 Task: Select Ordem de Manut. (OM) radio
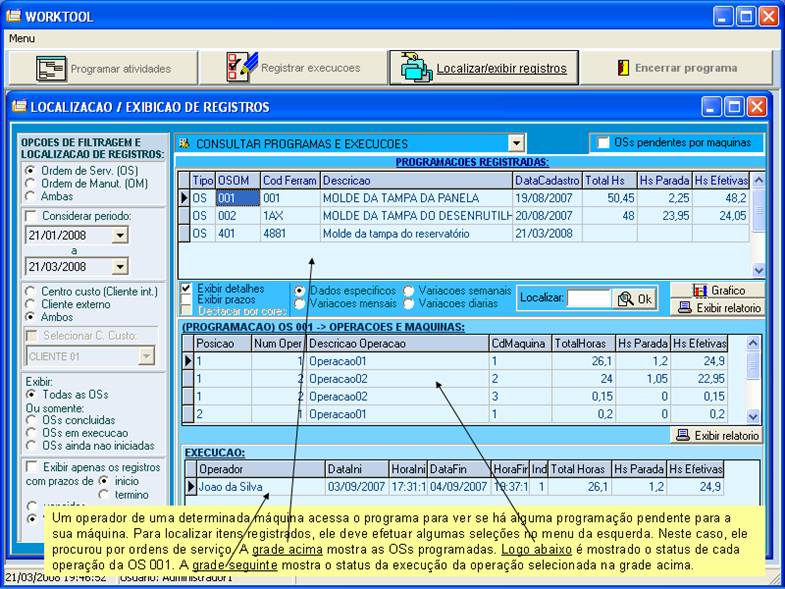pyautogui.click(x=31, y=183)
